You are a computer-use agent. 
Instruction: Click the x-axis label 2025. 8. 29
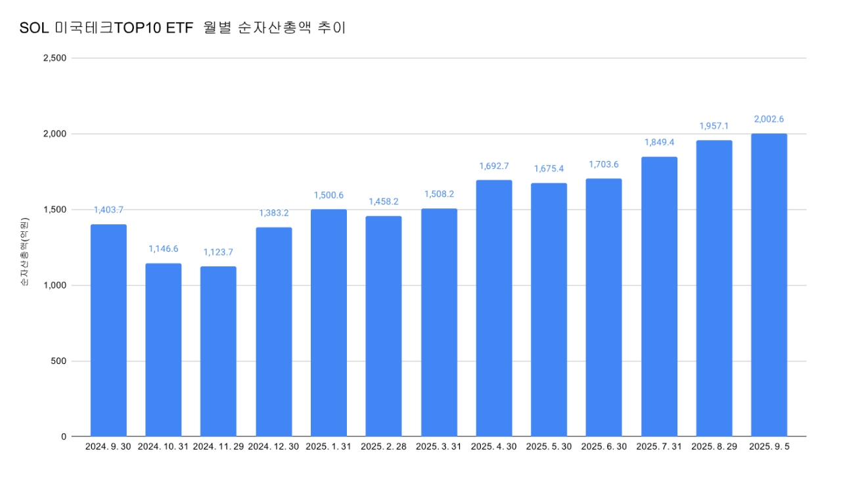coord(714,446)
